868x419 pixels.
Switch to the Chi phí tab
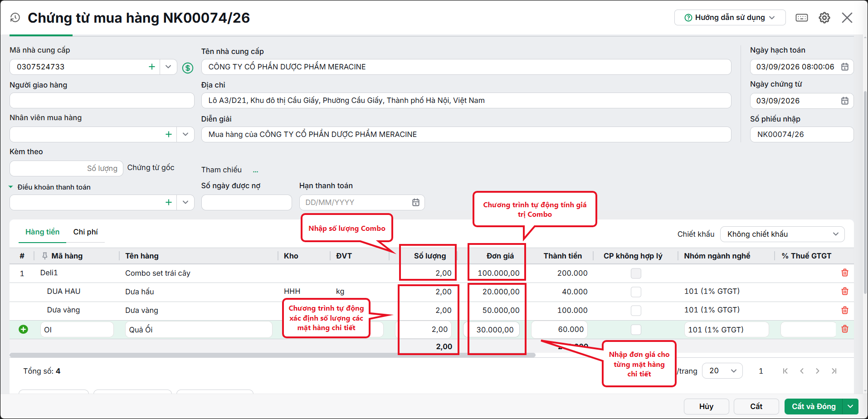click(85, 232)
